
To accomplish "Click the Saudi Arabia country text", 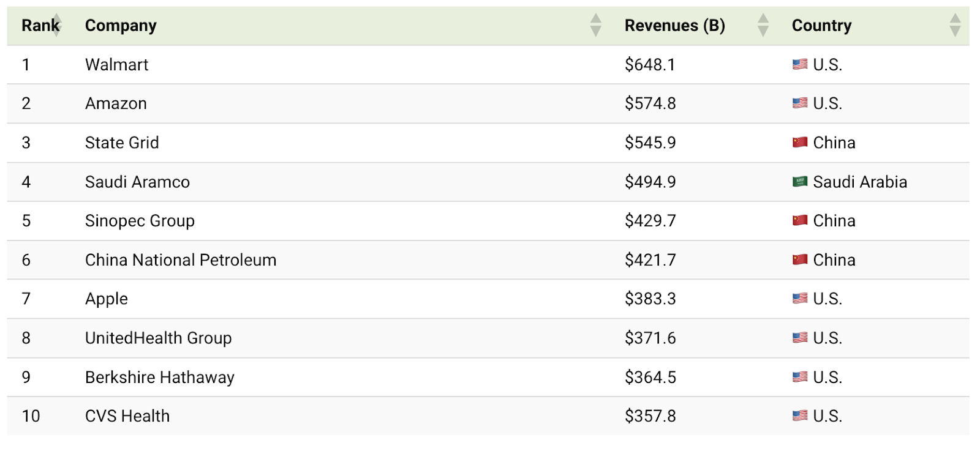I will pyautogui.click(x=860, y=182).
